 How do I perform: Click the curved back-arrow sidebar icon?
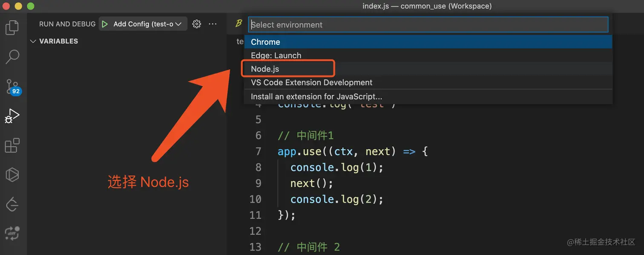(x=11, y=204)
